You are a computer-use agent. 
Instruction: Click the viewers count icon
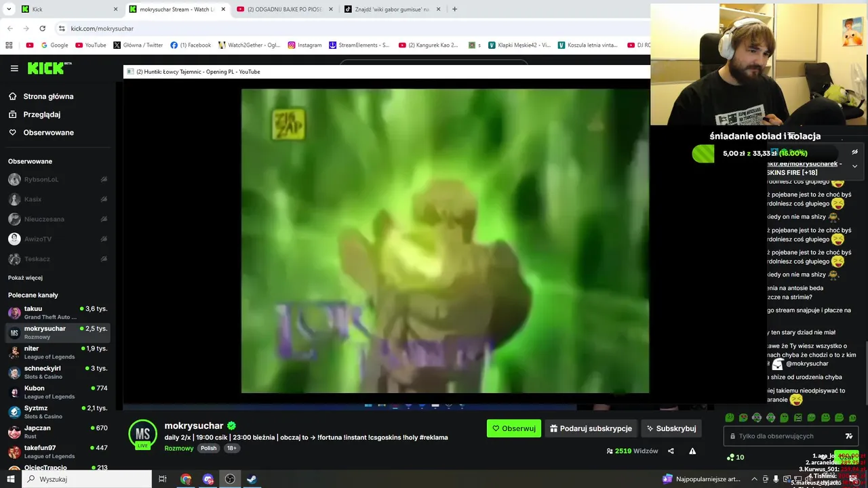point(610,451)
